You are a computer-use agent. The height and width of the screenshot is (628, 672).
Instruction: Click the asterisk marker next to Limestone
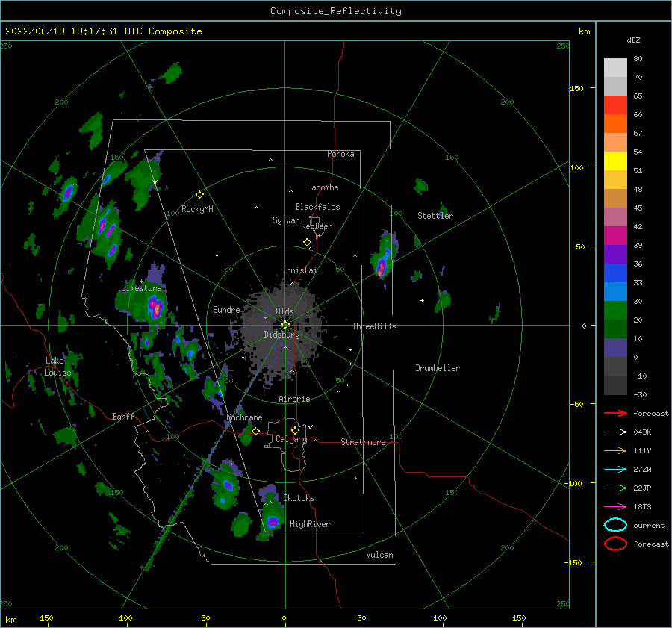coord(141,282)
